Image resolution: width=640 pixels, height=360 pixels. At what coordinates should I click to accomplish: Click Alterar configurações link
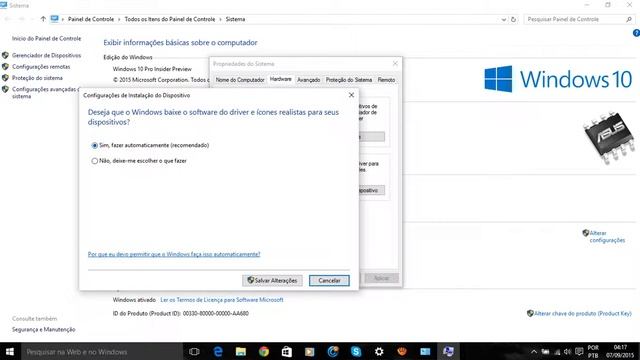coord(607,236)
